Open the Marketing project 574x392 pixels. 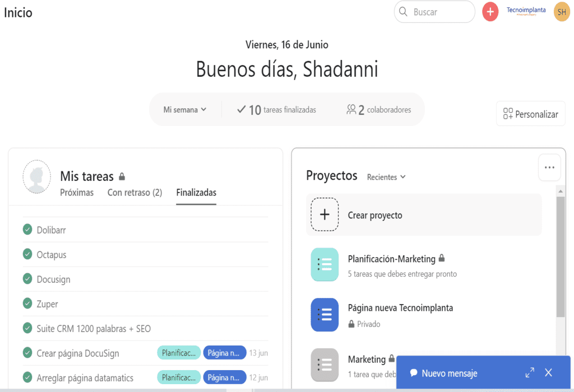[x=367, y=360]
